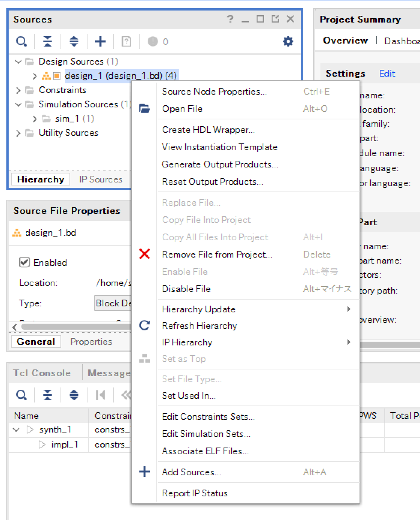The image size is (420, 520).
Task: Collapse the Simulation Sources node
Action: 18,104
